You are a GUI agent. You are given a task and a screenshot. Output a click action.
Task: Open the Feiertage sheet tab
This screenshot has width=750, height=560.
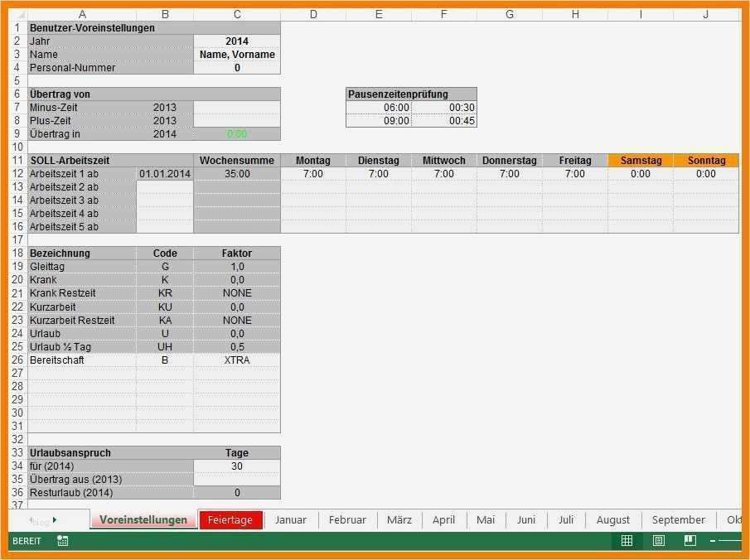coord(230,520)
